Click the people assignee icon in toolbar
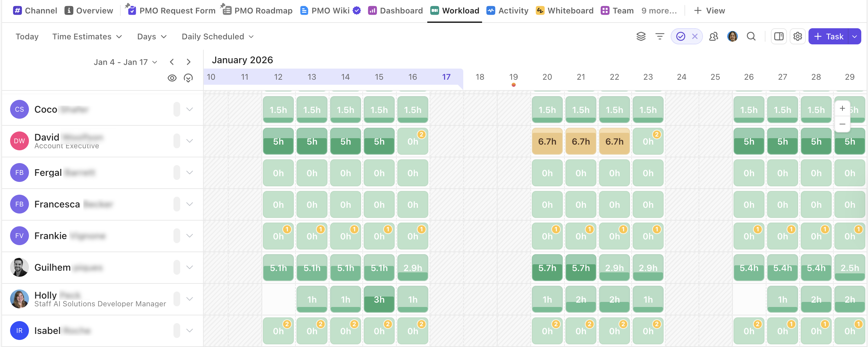The height and width of the screenshot is (347, 868). click(x=714, y=36)
